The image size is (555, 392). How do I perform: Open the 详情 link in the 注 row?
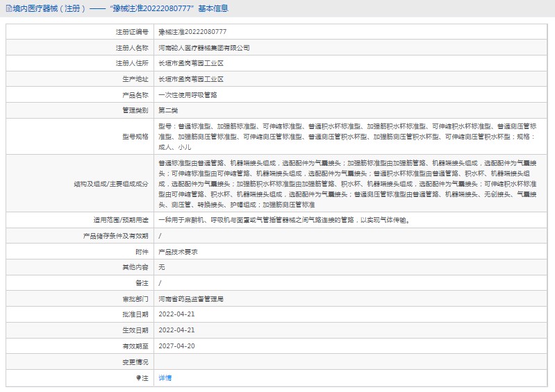(165, 378)
